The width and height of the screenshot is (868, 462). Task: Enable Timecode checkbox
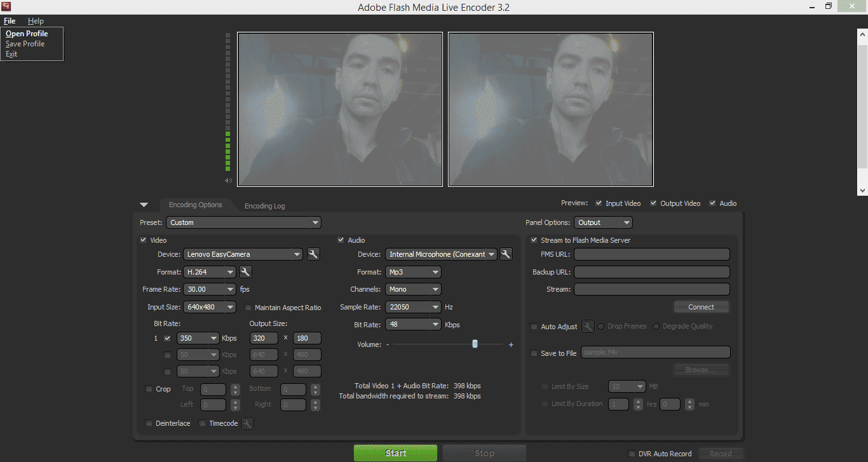pyautogui.click(x=202, y=423)
